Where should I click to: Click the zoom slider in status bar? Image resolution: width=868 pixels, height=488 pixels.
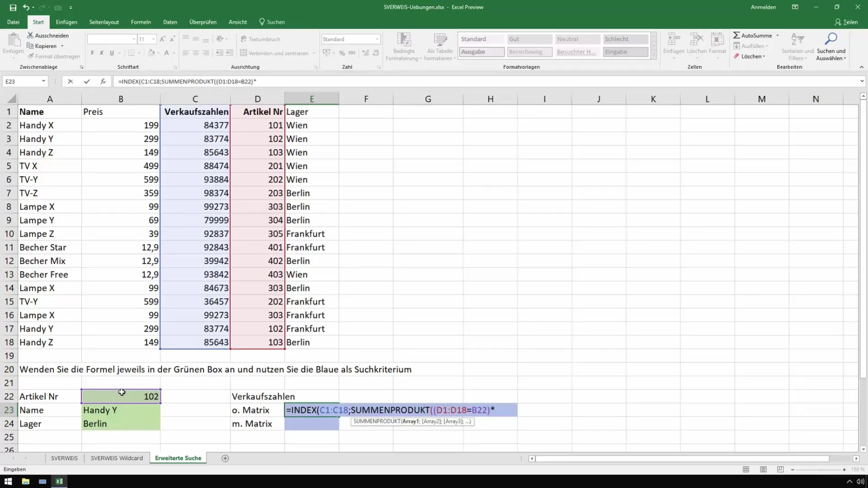point(818,470)
